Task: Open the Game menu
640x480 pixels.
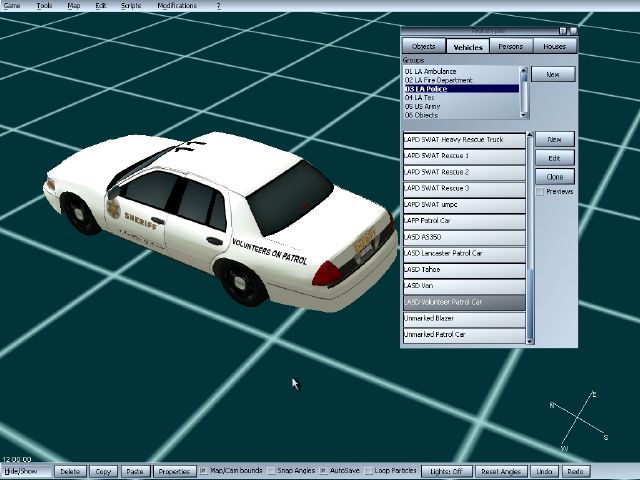Action: point(12,6)
